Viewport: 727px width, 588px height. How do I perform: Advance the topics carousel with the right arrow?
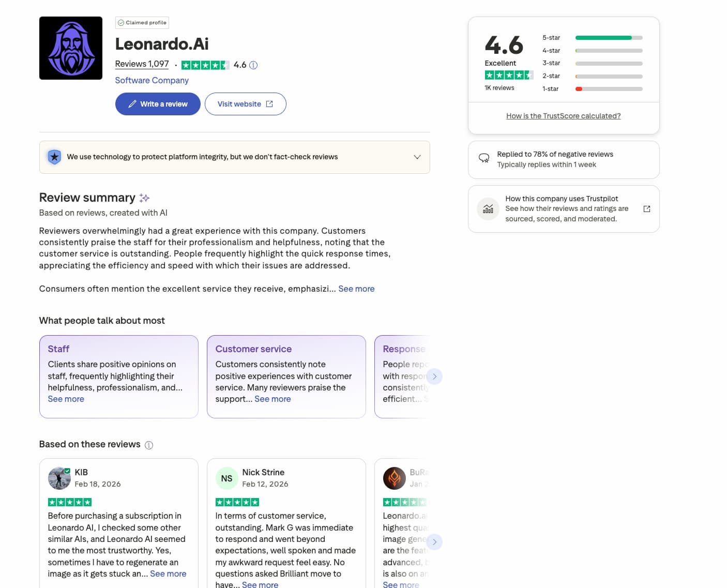click(x=435, y=376)
